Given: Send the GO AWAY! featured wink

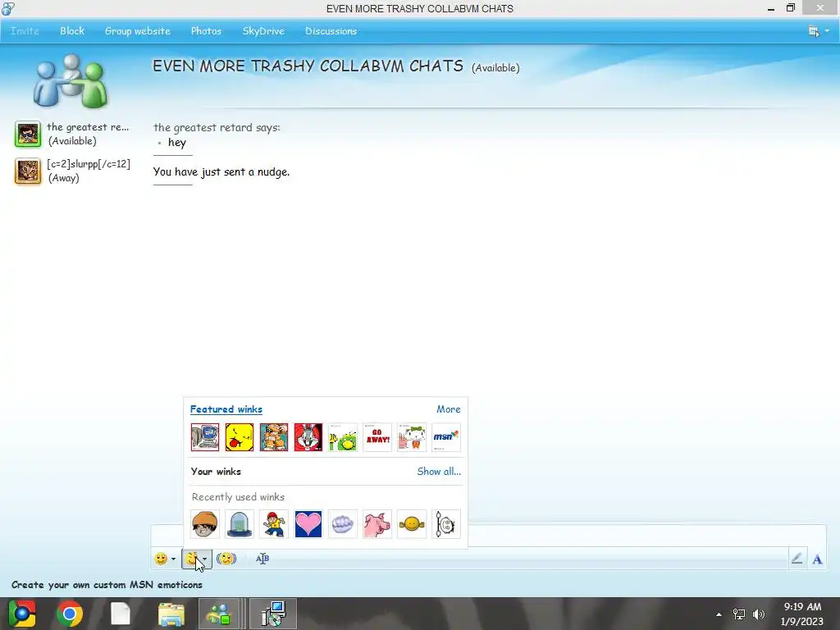Looking at the screenshot, I should [x=377, y=437].
